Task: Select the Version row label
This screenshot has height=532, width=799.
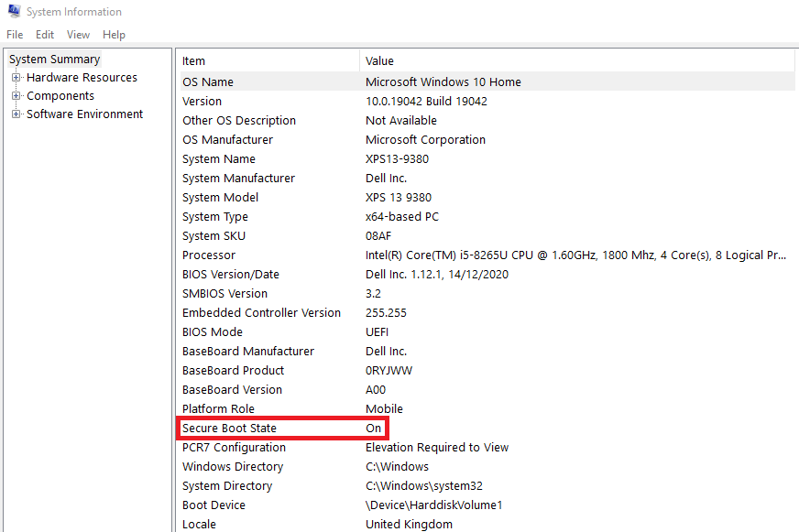Action: 202,102
